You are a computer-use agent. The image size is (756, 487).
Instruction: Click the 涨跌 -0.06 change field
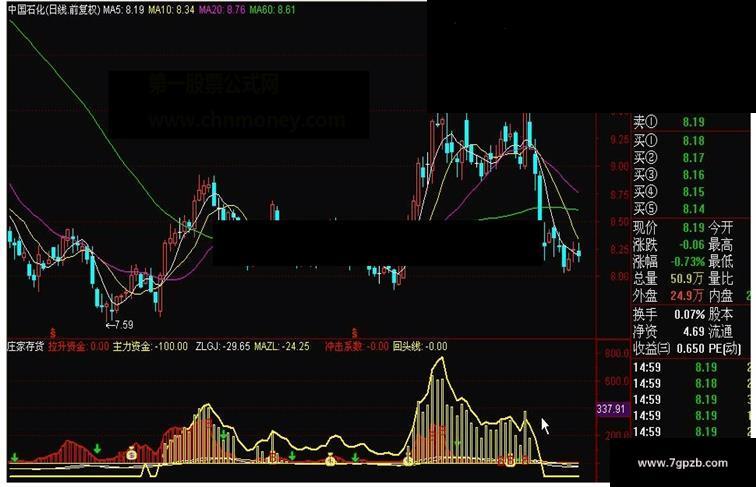[669, 244]
